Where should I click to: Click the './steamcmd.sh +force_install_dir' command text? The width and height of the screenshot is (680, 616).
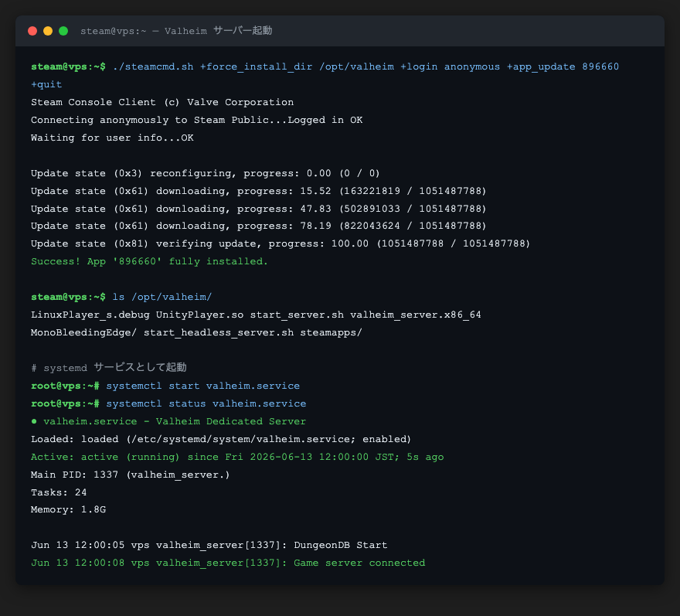[x=212, y=66]
